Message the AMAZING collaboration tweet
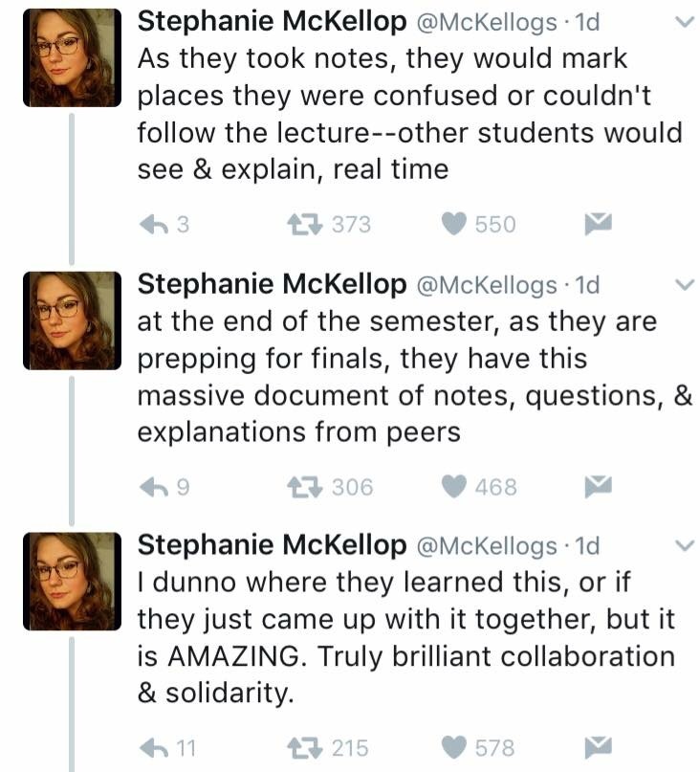 tap(598, 746)
